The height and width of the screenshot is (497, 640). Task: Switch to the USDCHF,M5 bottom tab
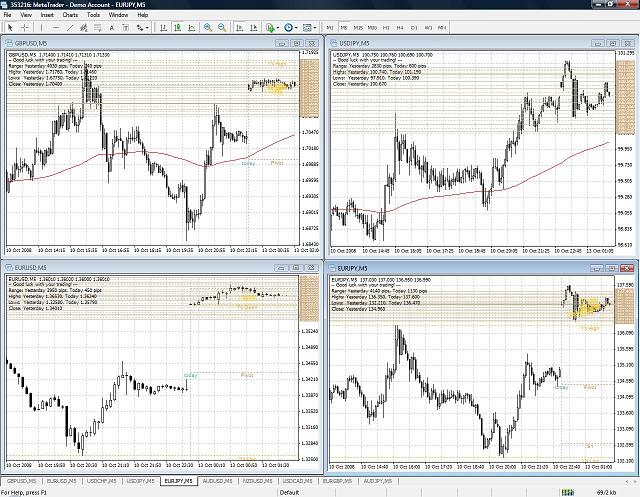101,481
